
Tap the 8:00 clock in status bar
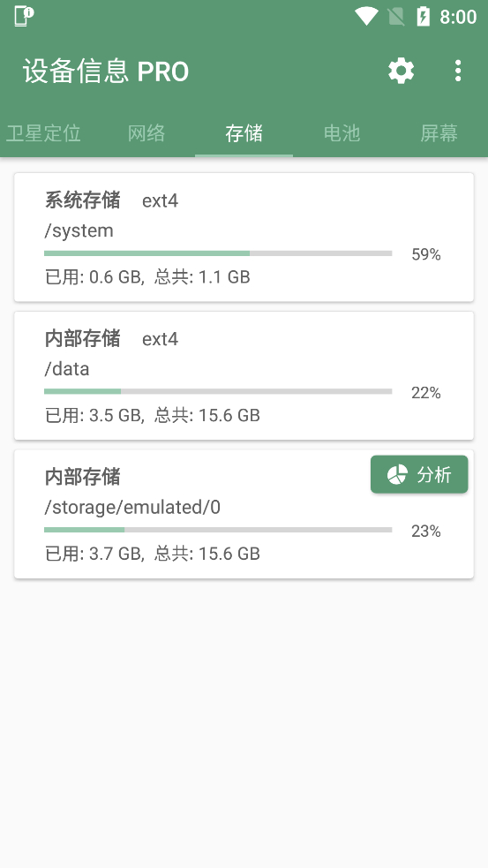tap(458, 17)
